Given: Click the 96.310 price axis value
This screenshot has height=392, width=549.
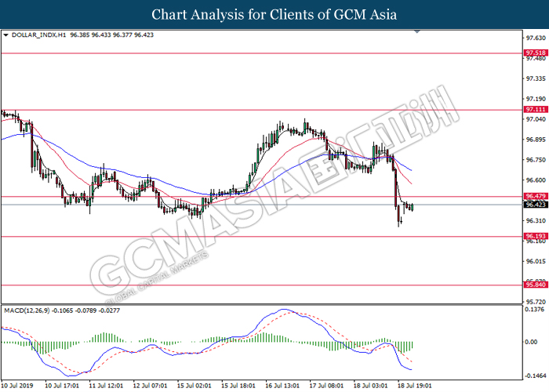Looking at the screenshot, I should click(x=536, y=221).
